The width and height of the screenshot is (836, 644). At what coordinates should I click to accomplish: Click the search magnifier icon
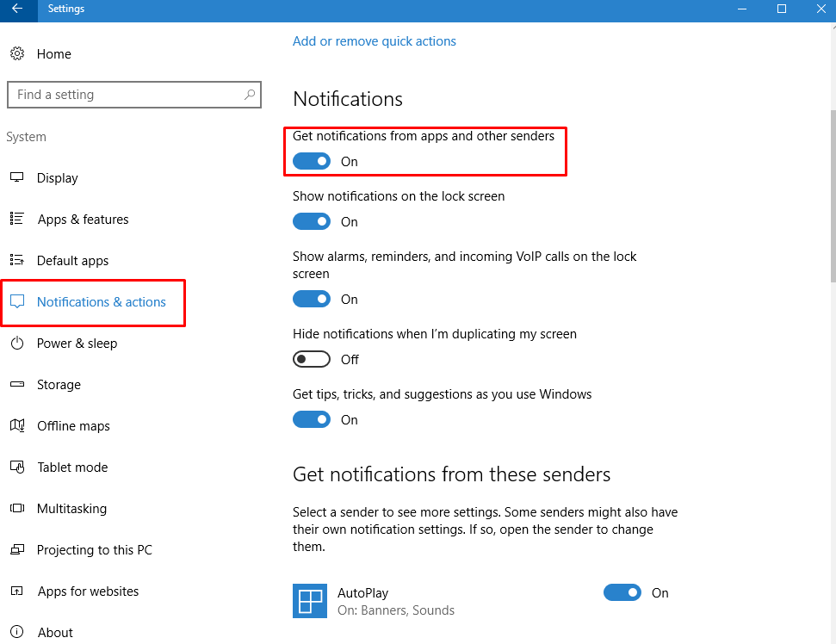[249, 95]
